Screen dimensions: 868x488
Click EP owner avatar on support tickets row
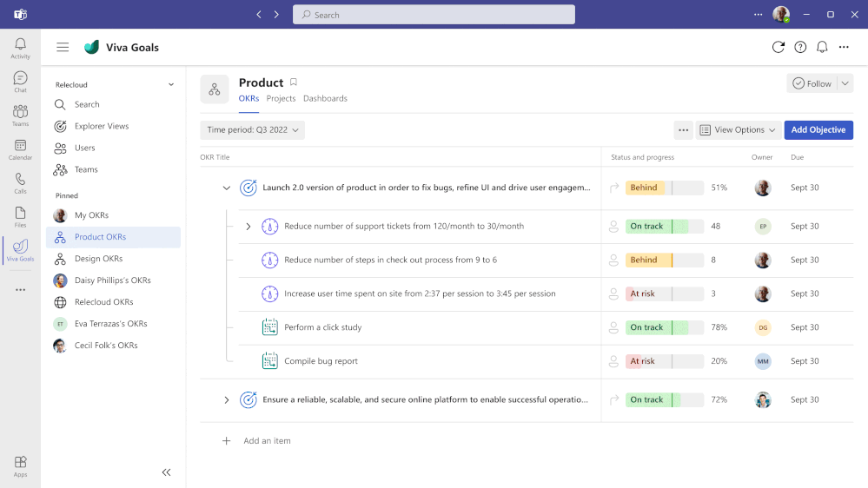[763, 227]
